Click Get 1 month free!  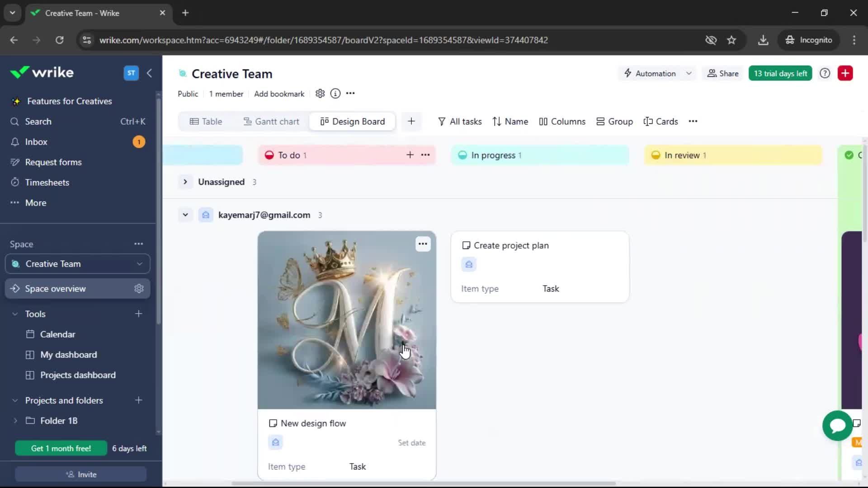tap(61, 448)
